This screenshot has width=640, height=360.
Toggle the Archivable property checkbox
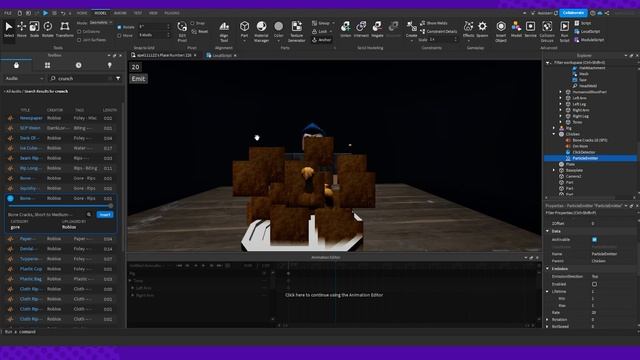point(594,240)
